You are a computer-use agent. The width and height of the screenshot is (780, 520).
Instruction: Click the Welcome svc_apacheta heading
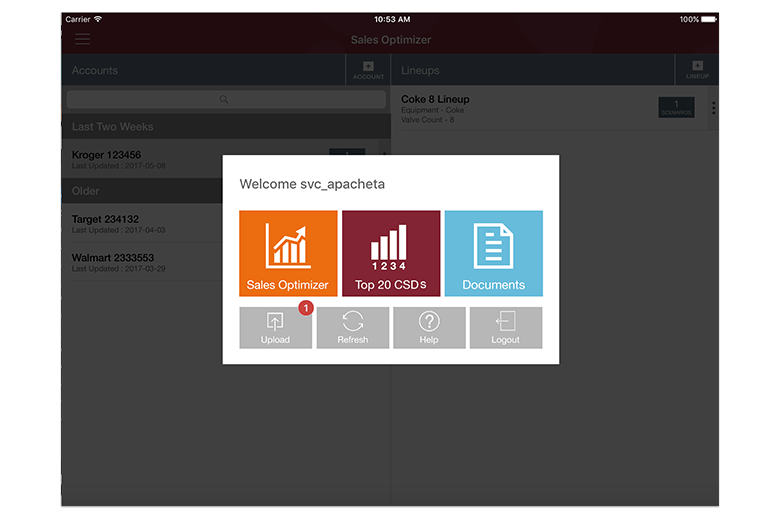(312, 184)
